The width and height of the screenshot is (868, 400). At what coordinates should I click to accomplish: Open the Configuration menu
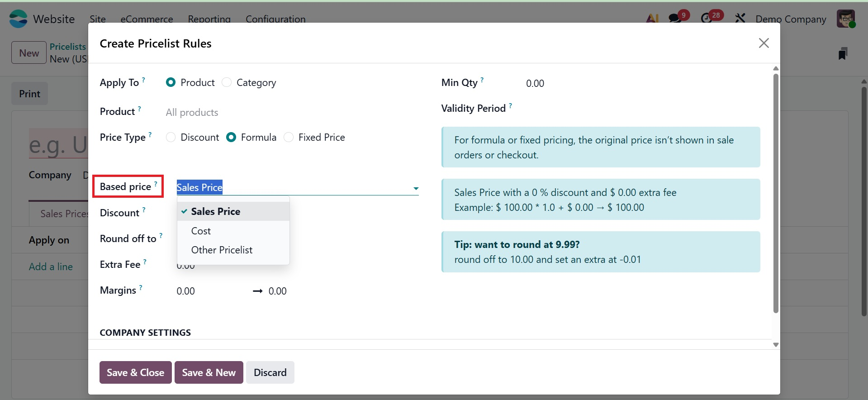276,19
